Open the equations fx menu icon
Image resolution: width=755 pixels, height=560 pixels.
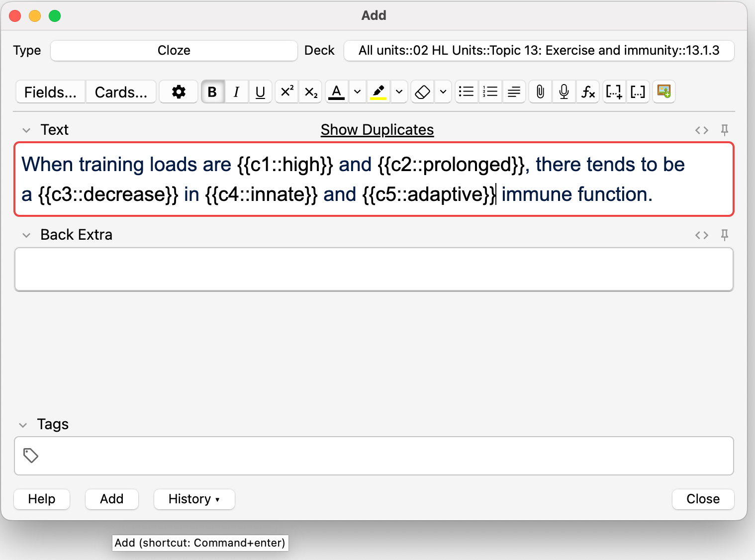pyautogui.click(x=588, y=92)
